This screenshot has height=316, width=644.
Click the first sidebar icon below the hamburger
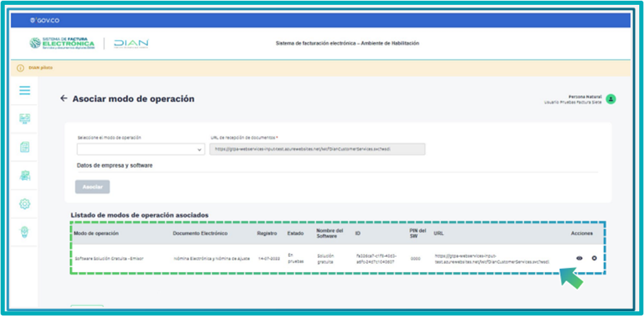pyautogui.click(x=25, y=119)
